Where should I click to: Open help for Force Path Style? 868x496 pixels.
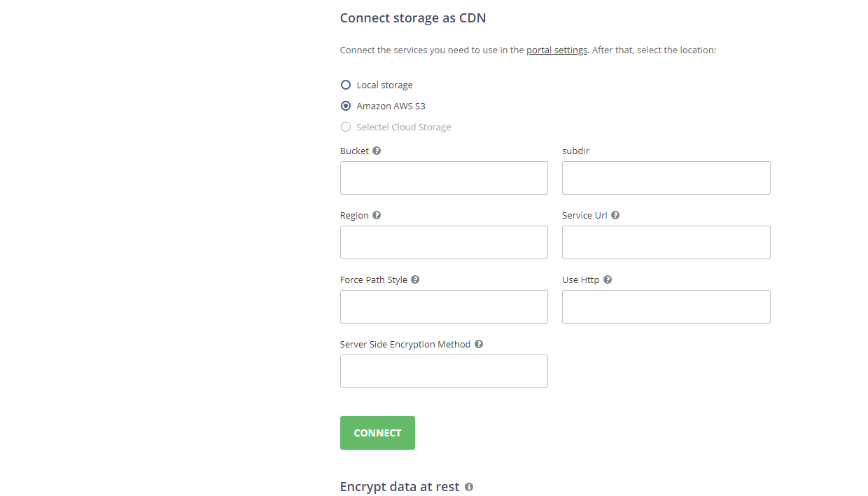414,280
